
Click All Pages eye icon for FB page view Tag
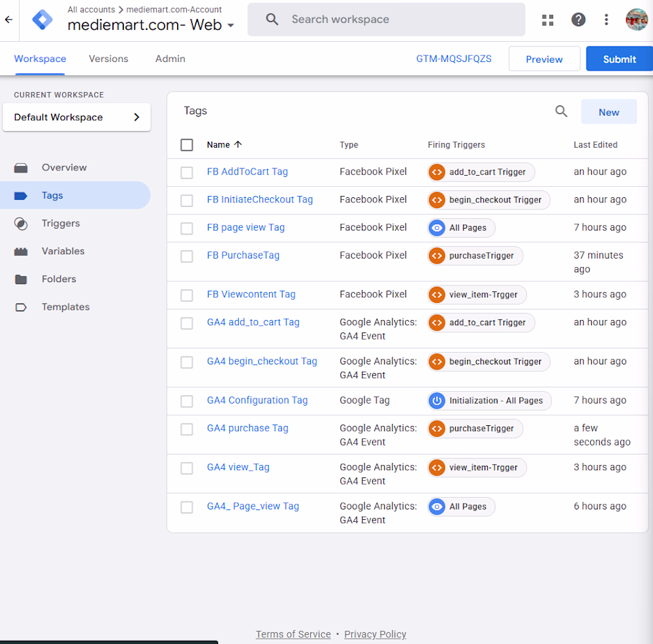pyautogui.click(x=437, y=228)
